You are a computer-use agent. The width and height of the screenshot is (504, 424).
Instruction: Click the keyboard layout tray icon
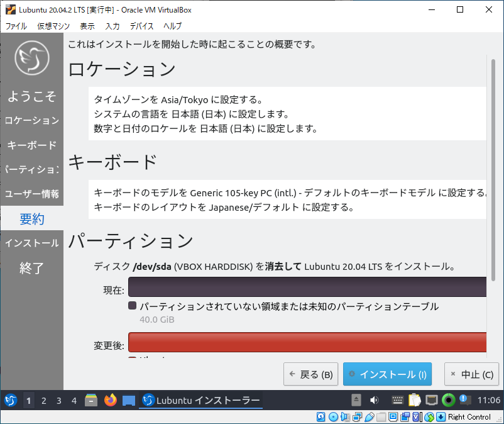pyautogui.click(x=398, y=400)
